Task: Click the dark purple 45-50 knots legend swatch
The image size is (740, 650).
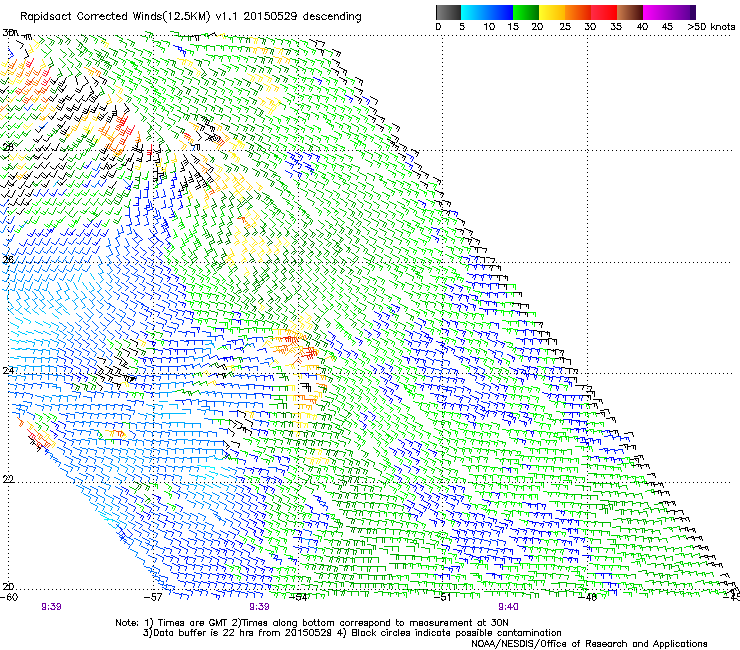Action: click(x=682, y=12)
